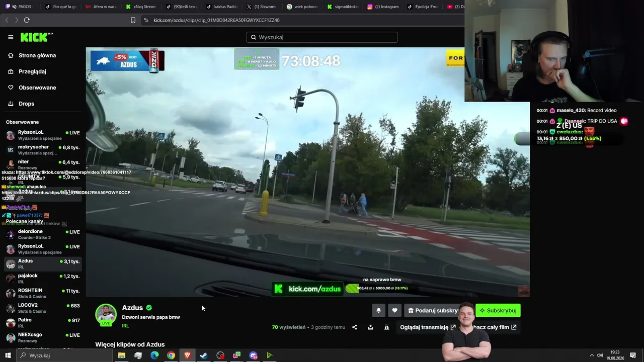This screenshot has width=644, height=362.
Task: Click the video clip player
Action: coord(308,172)
